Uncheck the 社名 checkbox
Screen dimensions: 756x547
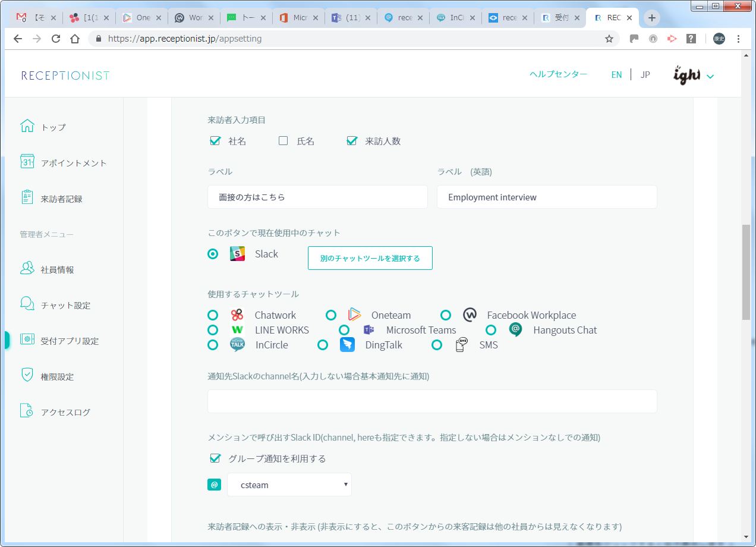coord(215,141)
